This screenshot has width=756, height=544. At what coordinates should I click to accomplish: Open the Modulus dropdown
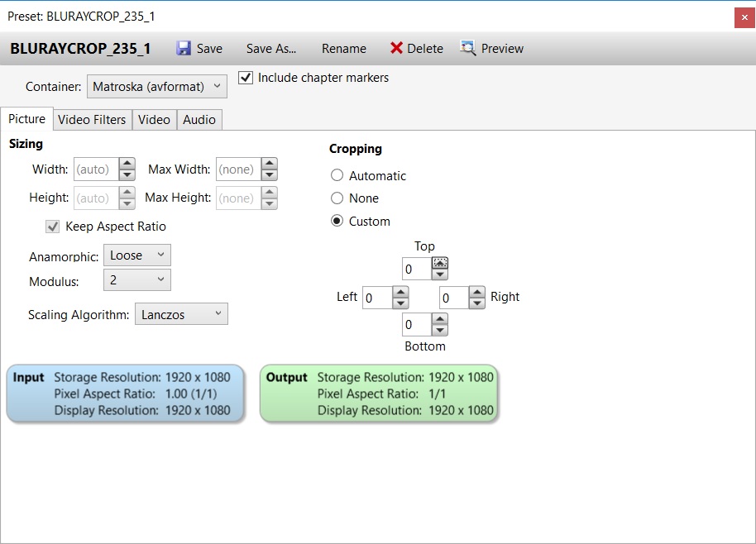tap(137, 280)
